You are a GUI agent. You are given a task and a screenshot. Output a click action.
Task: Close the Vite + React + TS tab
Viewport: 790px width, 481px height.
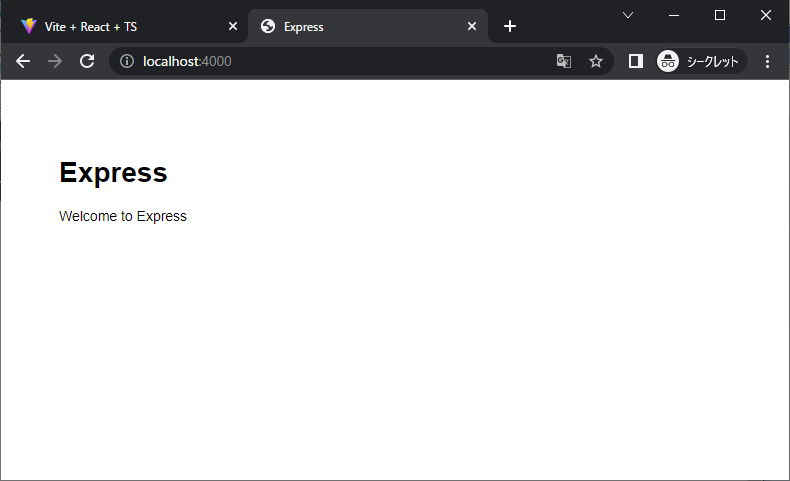coord(233,26)
